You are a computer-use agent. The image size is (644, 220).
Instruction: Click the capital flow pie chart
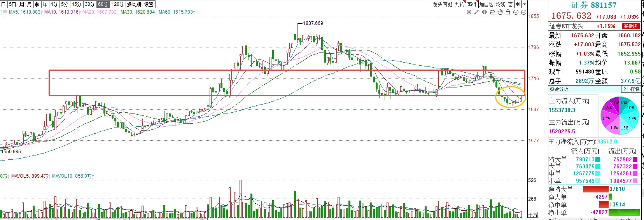tap(619, 115)
